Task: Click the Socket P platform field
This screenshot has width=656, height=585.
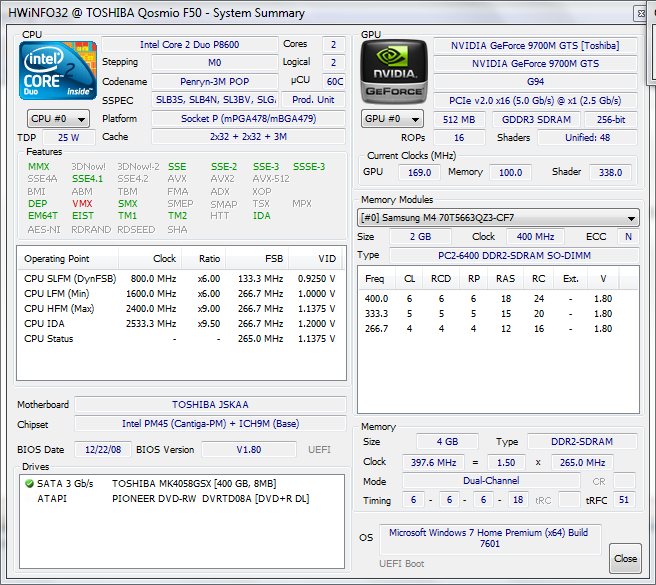Action: click(x=249, y=119)
